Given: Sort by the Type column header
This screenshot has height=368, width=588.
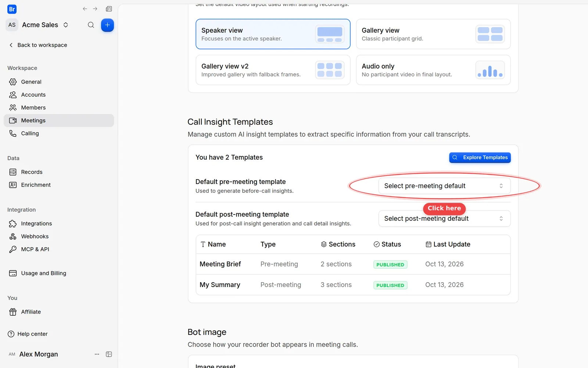Looking at the screenshot, I should click(x=268, y=244).
